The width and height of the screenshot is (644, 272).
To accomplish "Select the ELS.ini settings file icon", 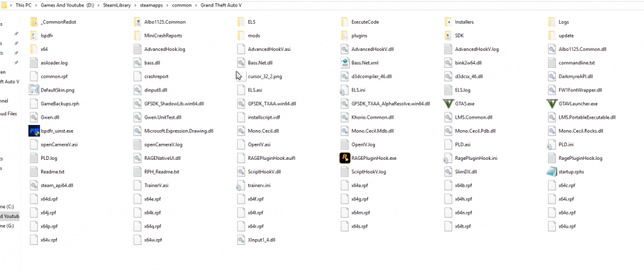I will (344, 90).
